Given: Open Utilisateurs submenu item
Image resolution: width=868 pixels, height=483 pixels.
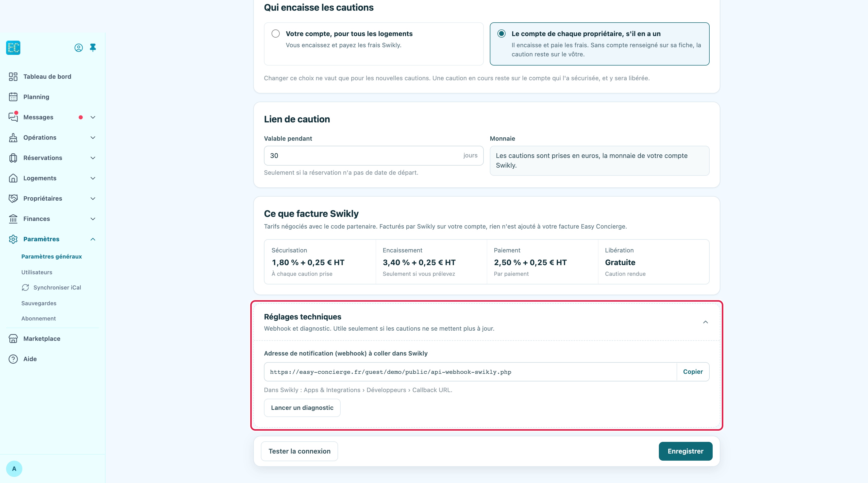Looking at the screenshot, I should pos(37,272).
